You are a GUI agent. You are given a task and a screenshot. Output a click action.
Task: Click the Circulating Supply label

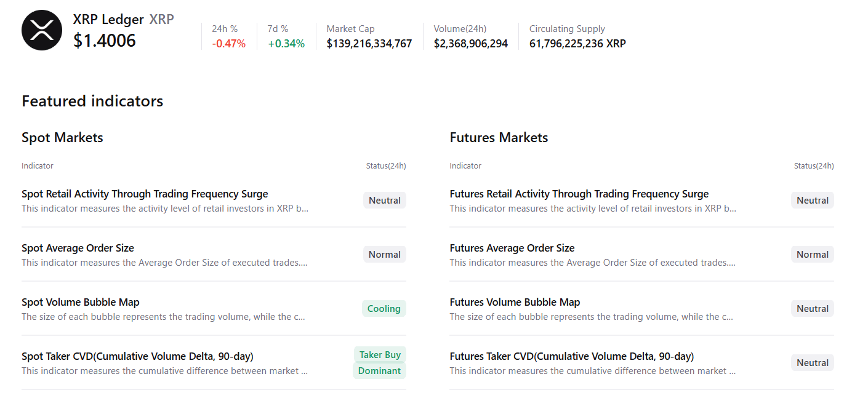click(x=567, y=29)
